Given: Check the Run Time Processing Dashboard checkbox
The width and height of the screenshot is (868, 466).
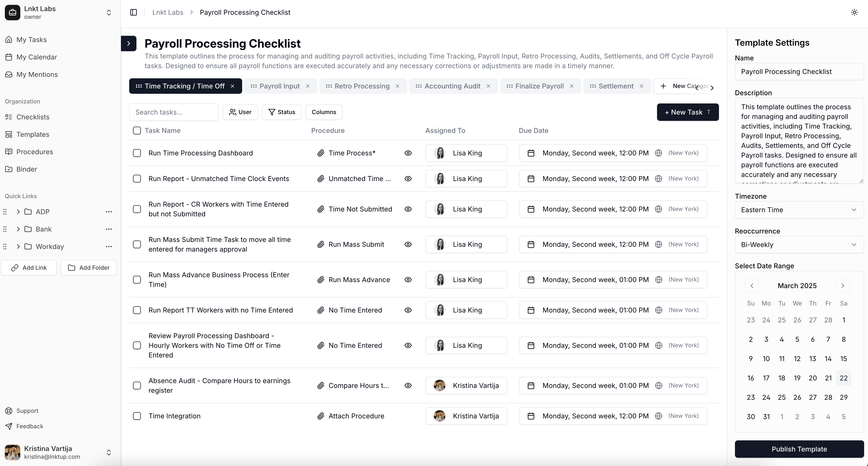Looking at the screenshot, I should pos(137,153).
